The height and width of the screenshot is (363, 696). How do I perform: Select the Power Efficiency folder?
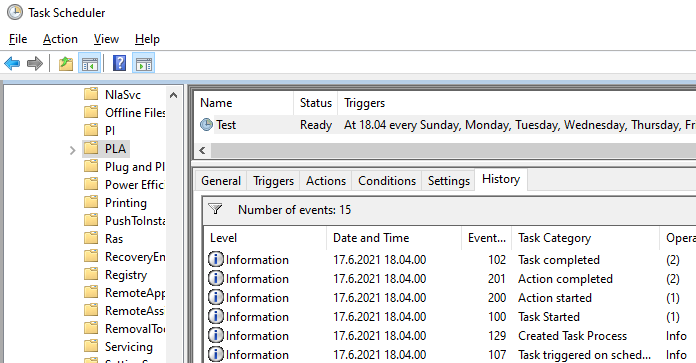(135, 185)
